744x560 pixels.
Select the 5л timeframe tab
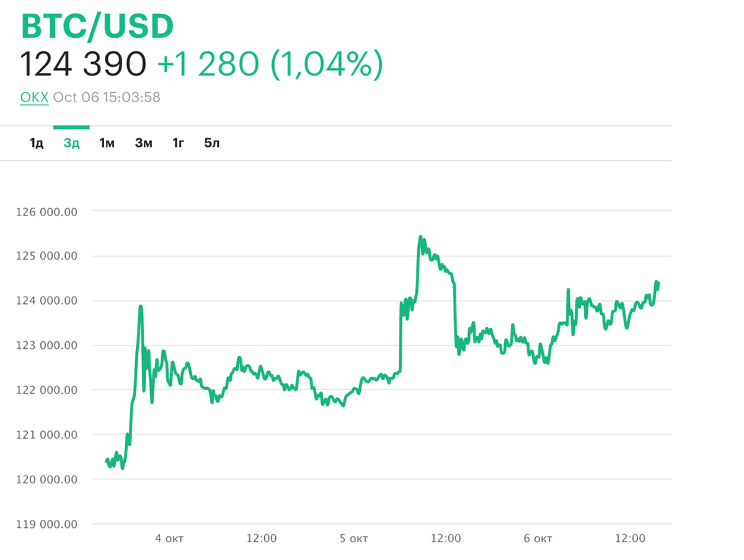click(212, 144)
